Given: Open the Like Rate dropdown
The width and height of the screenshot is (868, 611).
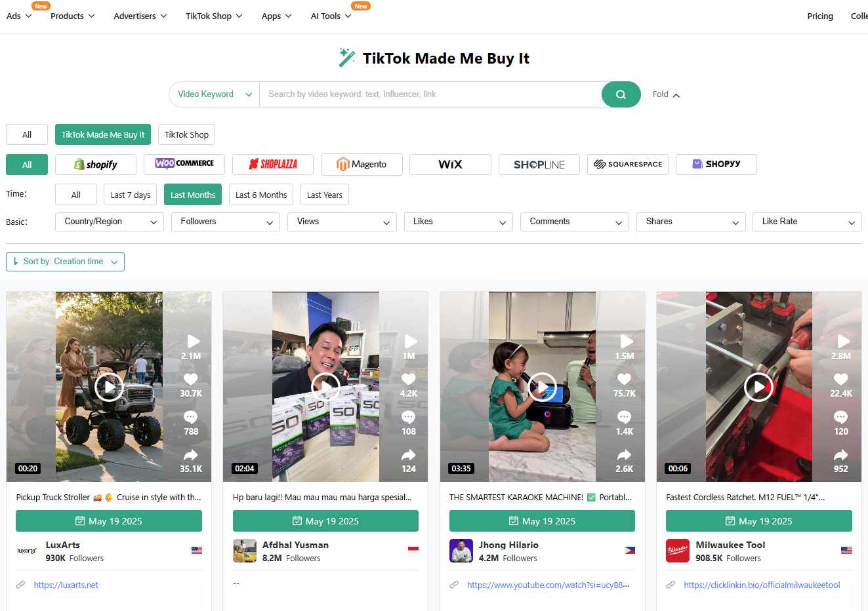Looking at the screenshot, I should coord(807,222).
